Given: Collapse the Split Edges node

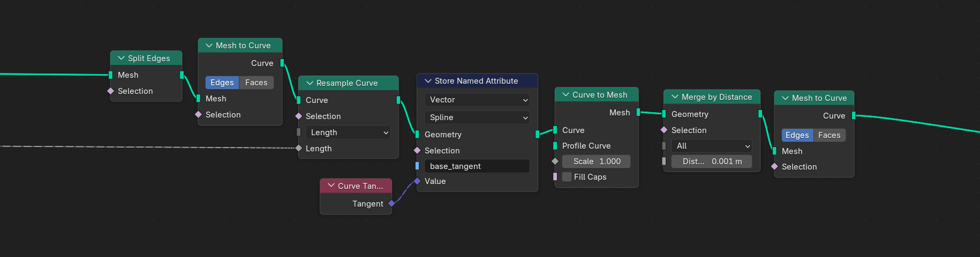Looking at the screenshot, I should click(x=121, y=58).
